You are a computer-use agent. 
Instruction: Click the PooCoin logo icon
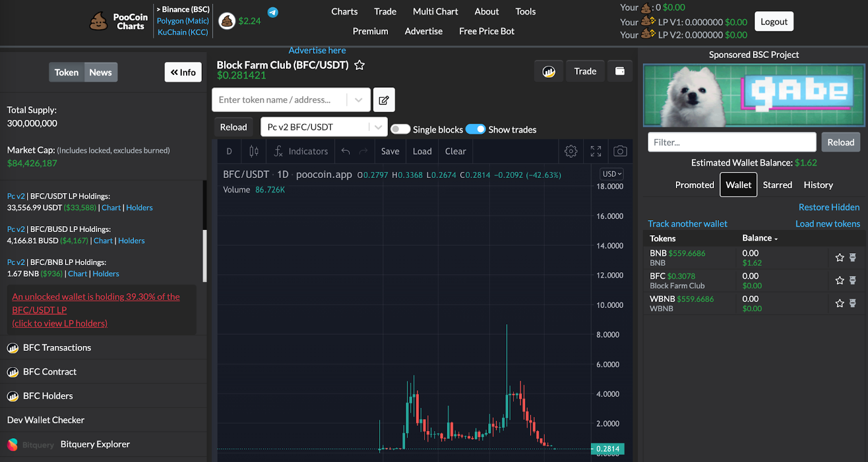(98, 22)
